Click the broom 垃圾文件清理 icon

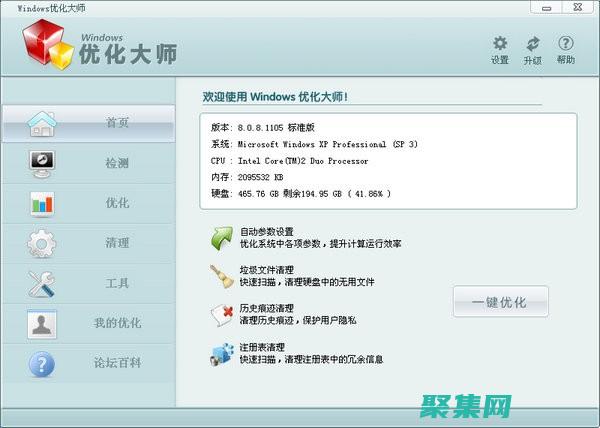point(222,276)
